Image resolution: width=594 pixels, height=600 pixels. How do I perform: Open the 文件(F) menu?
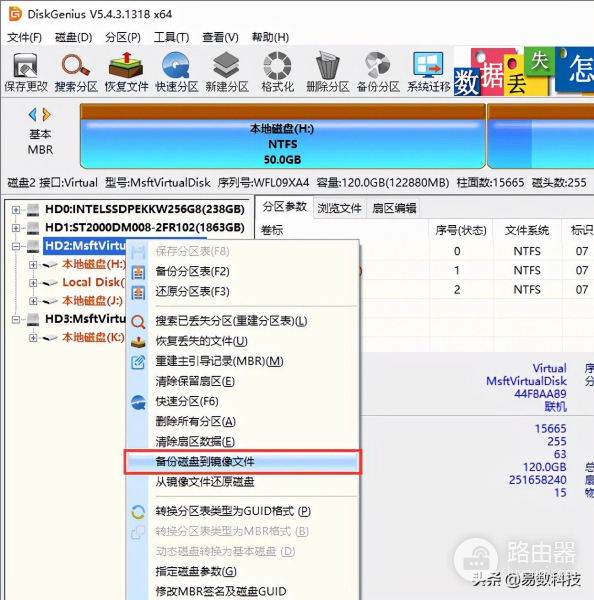(x=24, y=37)
